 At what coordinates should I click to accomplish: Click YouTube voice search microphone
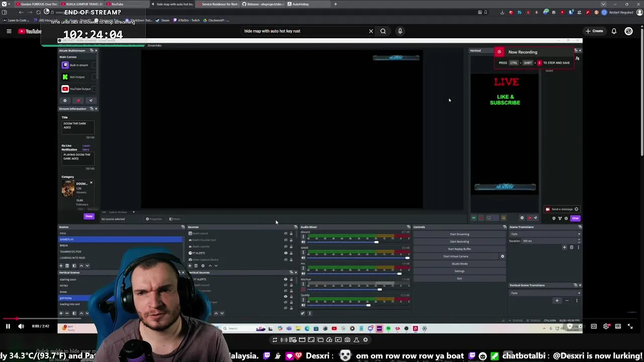tap(400, 31)
